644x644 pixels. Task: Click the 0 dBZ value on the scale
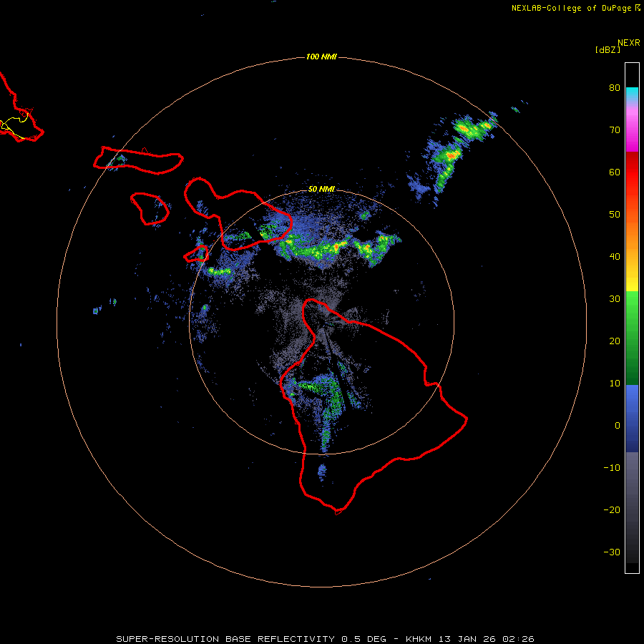pyautogui.click(x=618, y=426)
